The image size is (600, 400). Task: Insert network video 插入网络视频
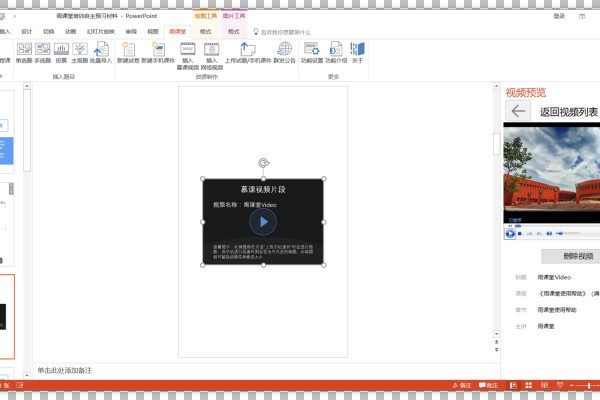point(212,56)
